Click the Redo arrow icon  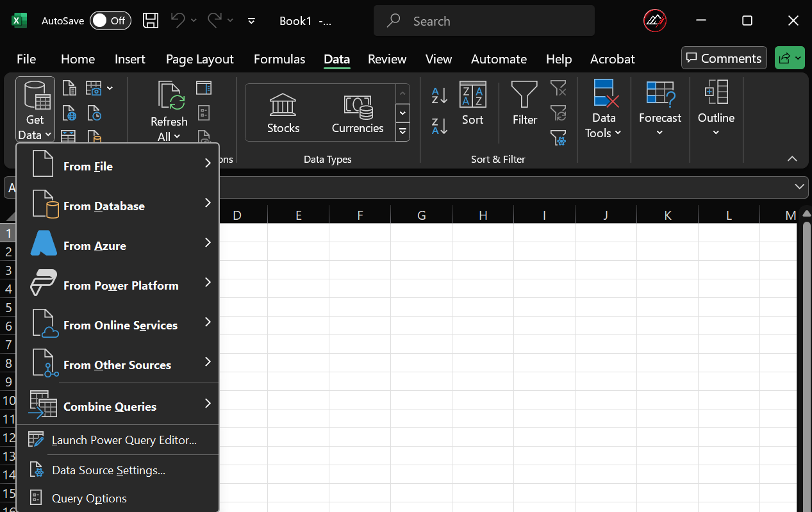(215, 21)
